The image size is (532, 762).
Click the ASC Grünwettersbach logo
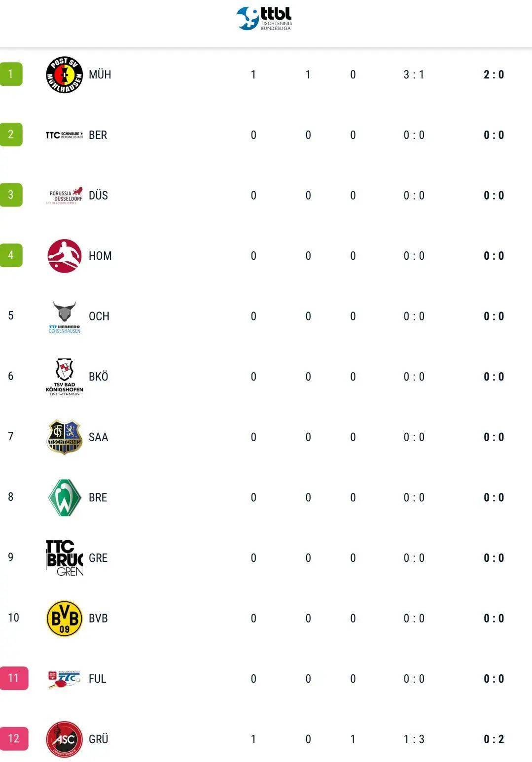(x=65, y=739)
